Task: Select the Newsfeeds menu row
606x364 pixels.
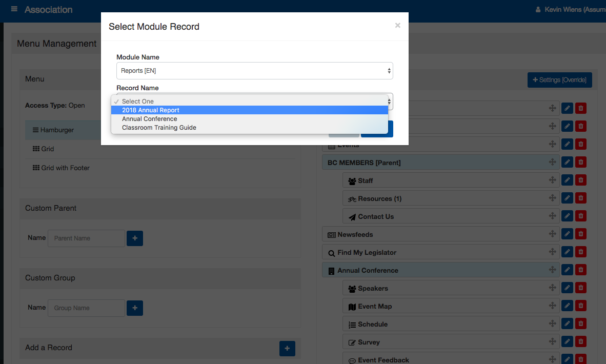Action: point(440,235)
